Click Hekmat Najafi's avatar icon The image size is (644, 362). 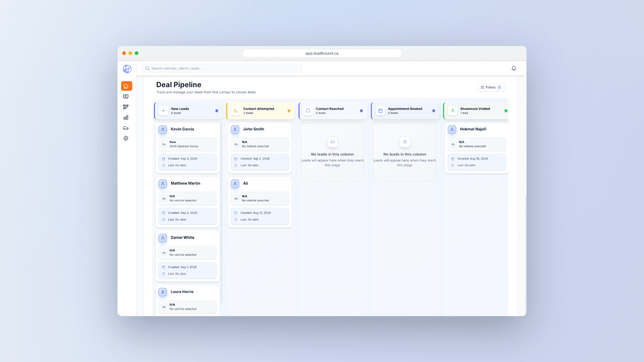[452, 129]
